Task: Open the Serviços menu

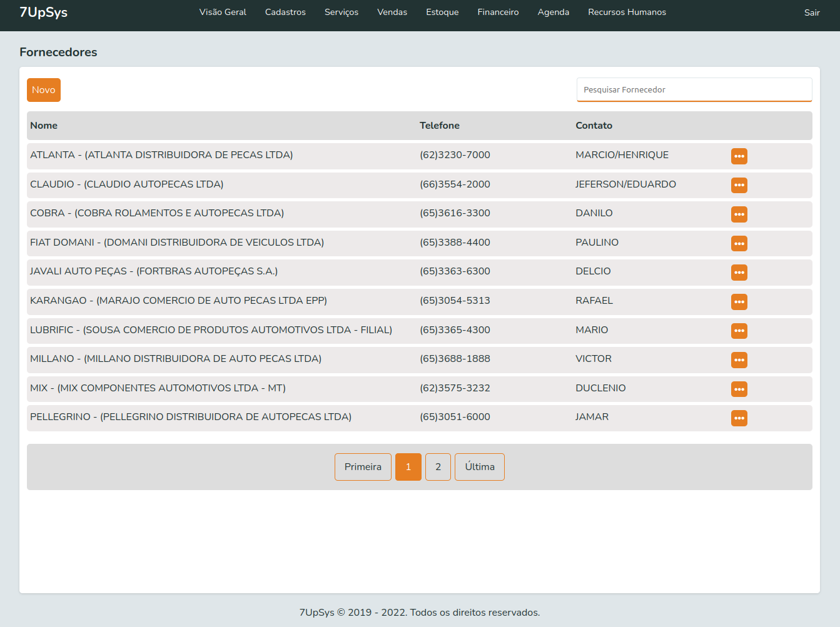Action: point(342,12)
